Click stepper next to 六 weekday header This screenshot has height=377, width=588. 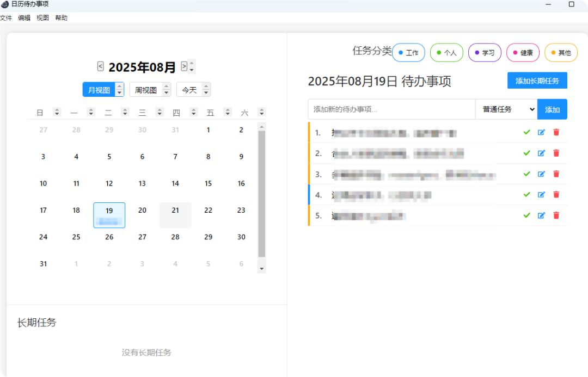(x=262, y=112)
